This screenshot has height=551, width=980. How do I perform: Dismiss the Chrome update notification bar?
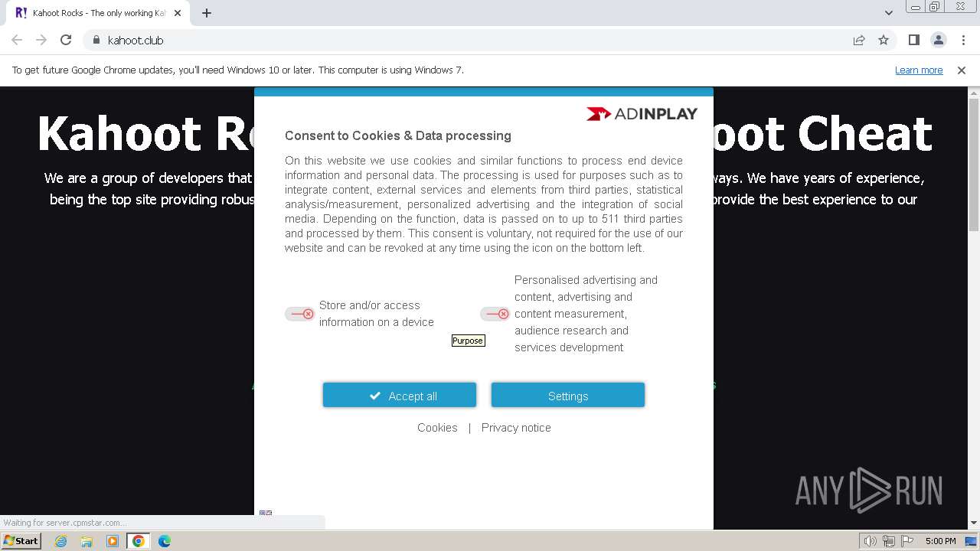coord(962,70)
